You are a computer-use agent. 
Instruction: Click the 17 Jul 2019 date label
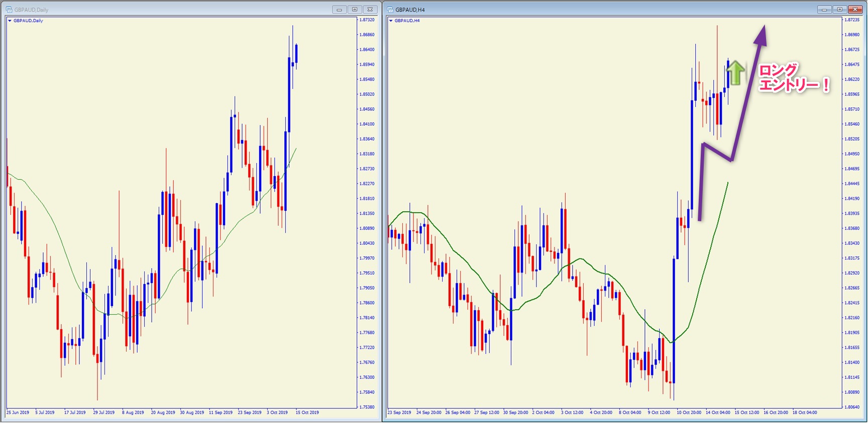click(75, 412)
